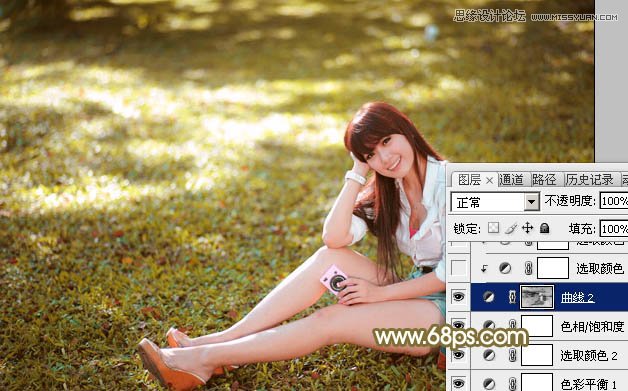Click the 曲线 2 adjustment icon
Viewport: 628px width, 391px height.
489,297
